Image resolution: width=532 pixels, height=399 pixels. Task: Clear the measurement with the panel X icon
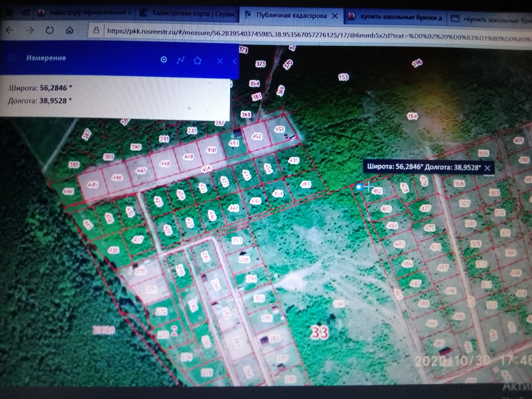pyautogui.click(x=220, y=61)
